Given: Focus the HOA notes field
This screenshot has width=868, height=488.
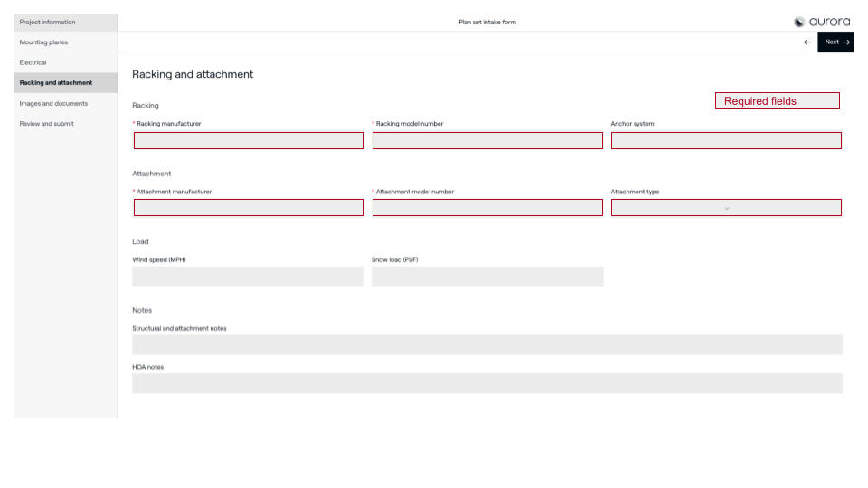Looking at the screenshot, I should [487, 383].
